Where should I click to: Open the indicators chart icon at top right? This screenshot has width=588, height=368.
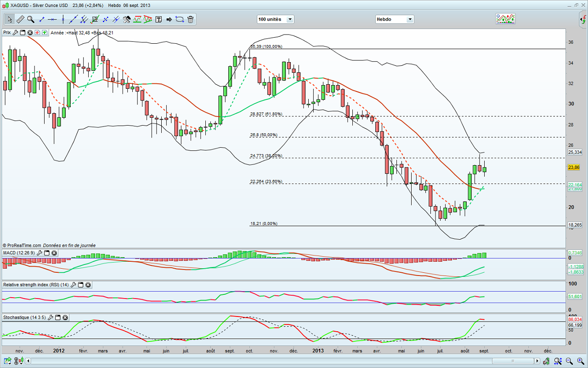pos(505,19)
